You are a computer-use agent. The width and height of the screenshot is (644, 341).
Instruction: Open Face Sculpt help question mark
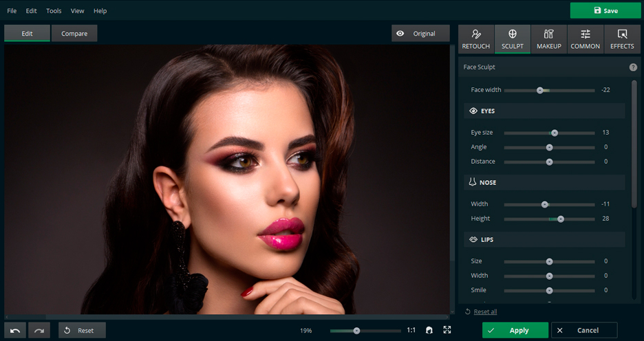click(x=633, y=67)
